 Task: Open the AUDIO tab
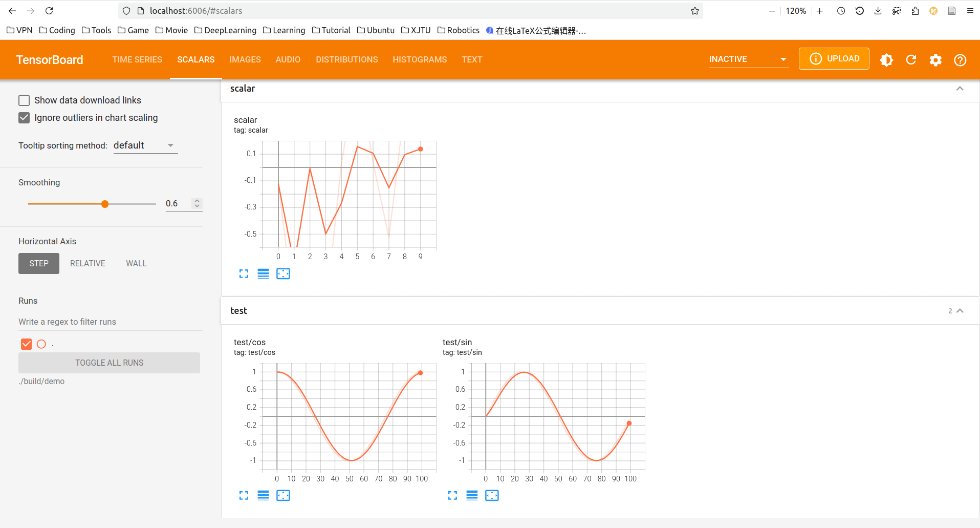288,60
